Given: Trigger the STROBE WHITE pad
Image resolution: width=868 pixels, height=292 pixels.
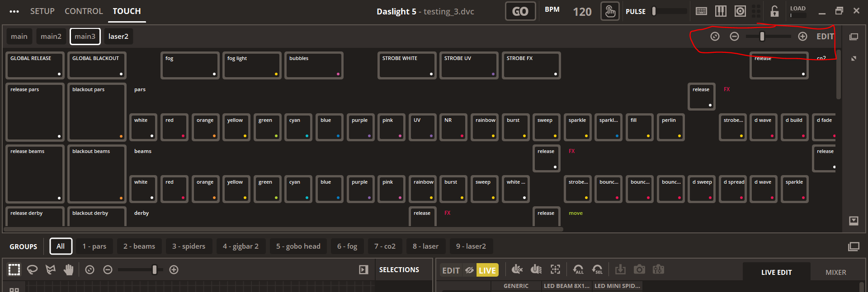Looking at the screenshot, I should coord(407,65).
